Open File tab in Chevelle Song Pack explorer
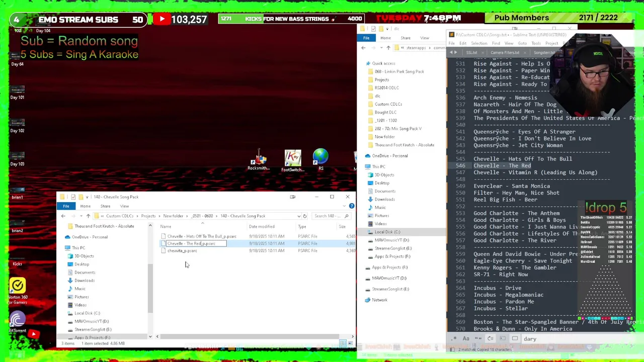The height and width of the screenshot is (362, 644). 66,206
